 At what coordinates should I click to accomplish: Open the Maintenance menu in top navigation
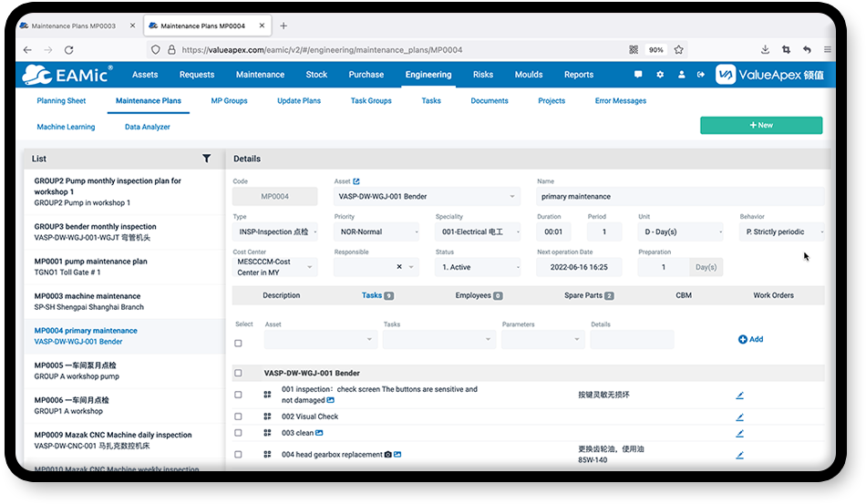coord(260,75)
